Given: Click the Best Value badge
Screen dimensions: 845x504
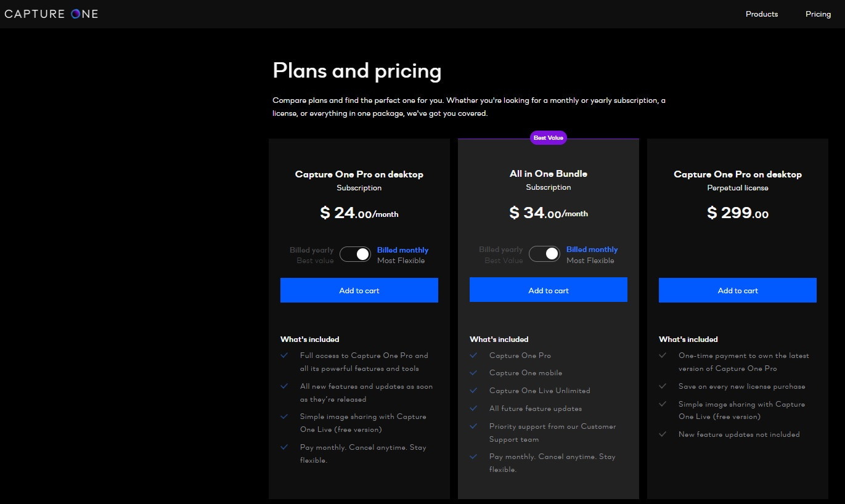Looking at the screenshot, I should [x=548, y=138].
